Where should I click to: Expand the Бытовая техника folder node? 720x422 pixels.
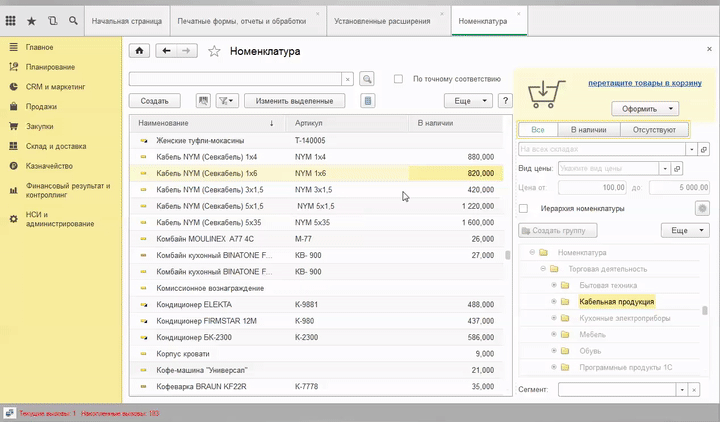pyautogui.click(x=554, y=285)
